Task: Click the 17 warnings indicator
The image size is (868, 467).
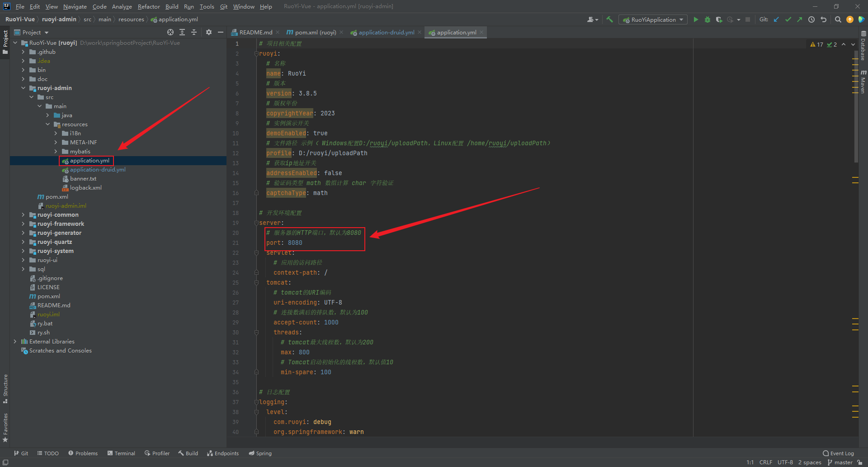Action: [x=816, y=44]
